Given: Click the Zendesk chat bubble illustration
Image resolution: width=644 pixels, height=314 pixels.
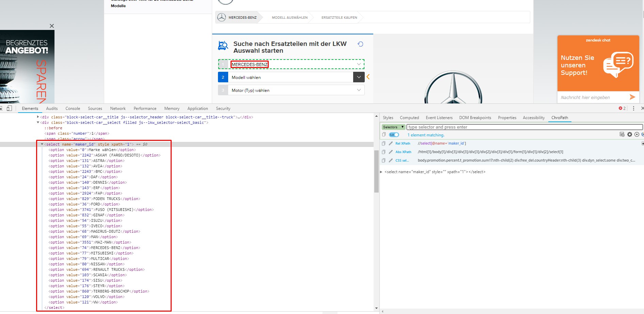Looking at the screenshot, I should [x=618, y=65].
